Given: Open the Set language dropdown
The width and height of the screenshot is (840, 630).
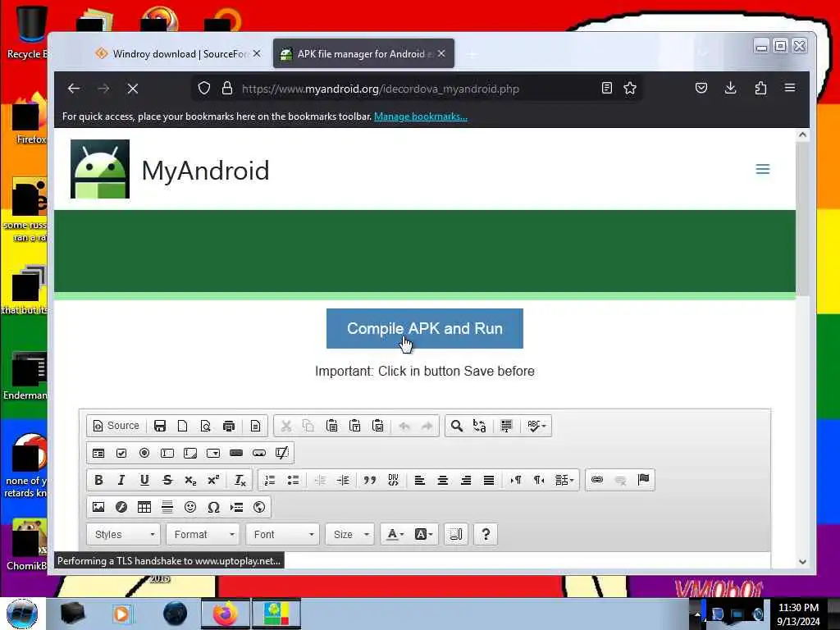Looking at the screenshot, I should pyautogui.click(x=564, y=480).
